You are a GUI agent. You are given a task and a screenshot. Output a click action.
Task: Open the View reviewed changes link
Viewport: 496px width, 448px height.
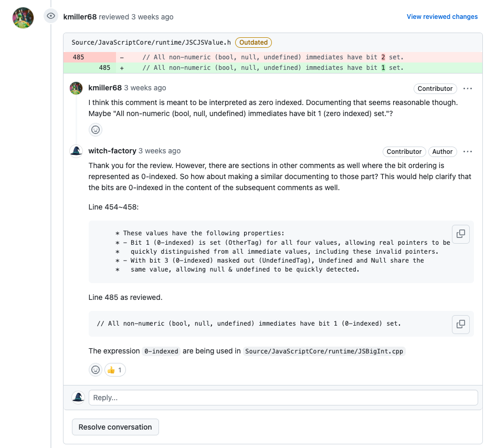(442, 17)
